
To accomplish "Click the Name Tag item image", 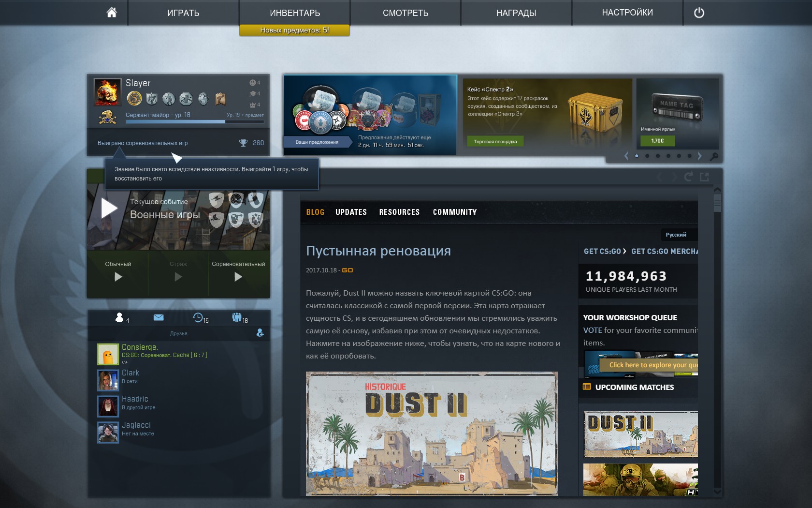I will pos(677,109).
